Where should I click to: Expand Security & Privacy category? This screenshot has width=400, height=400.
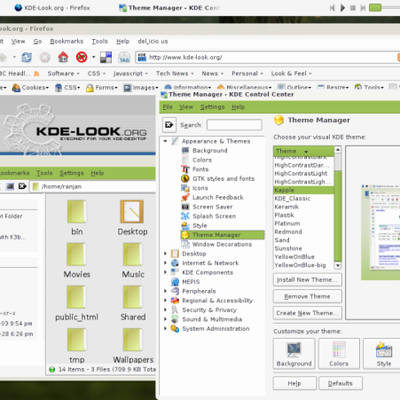165,310
